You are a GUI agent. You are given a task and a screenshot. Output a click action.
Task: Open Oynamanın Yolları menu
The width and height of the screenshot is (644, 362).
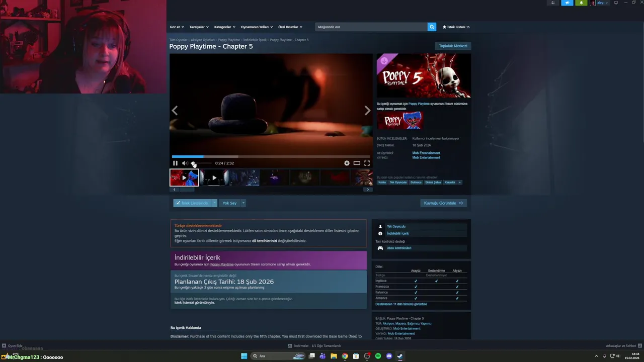click(257, 27)
